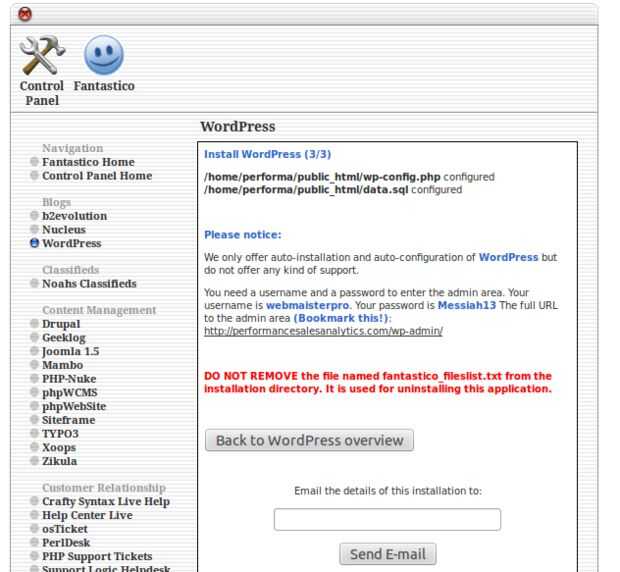Click the gray bullet beside PHP Support Tickets

point(34,556)
